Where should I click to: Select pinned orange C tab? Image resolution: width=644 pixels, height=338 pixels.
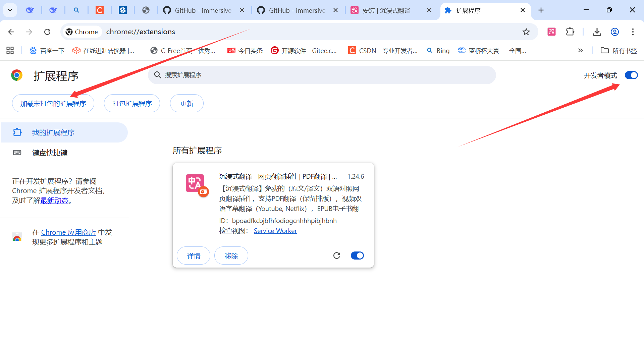(x=100, y=10)
